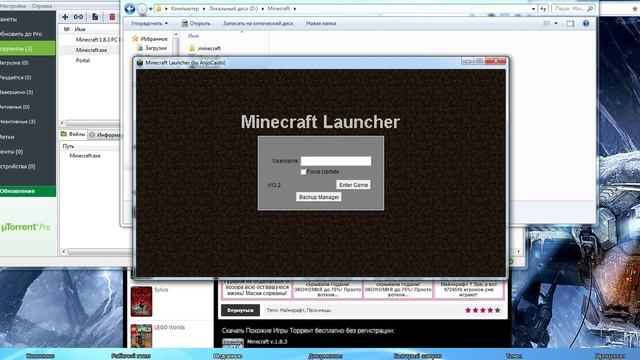
Task: Open the view options dropdown arrow in Explorer
Action: click(x=556, y=24)
